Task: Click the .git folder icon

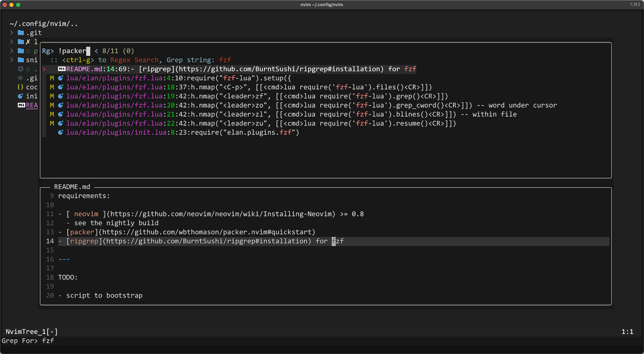Action: click(21, 33)
